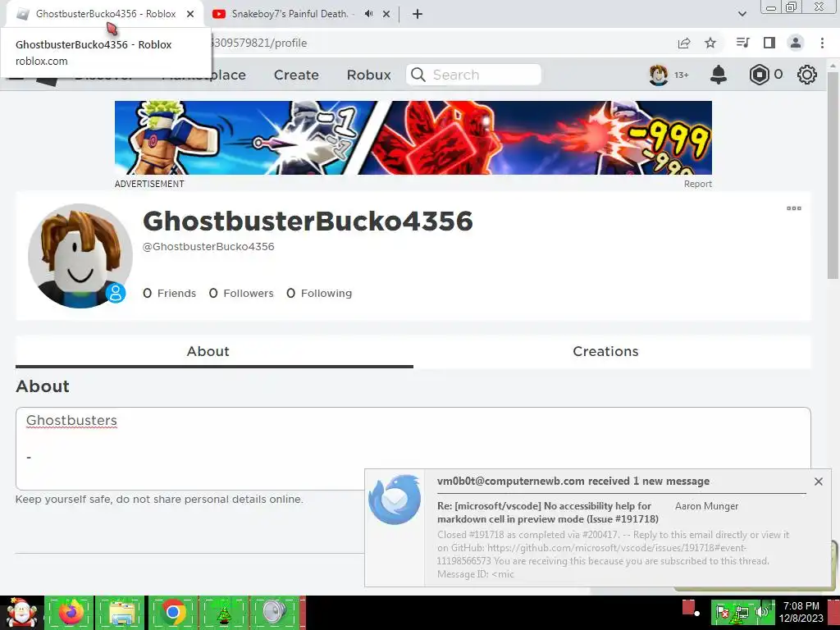The width and height of the screenshot is (840, 630).
Task: Open the 0 Following link
Action: pyautogui.click(x=319, y=293)
